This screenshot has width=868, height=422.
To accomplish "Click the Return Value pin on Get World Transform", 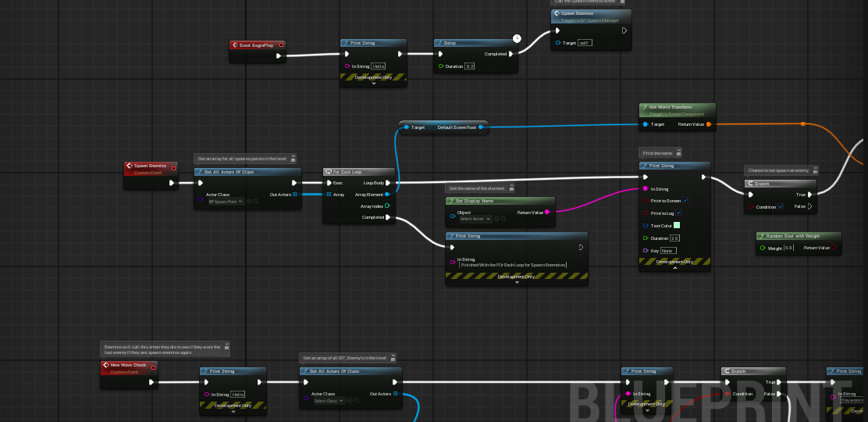I will point(709,125).
